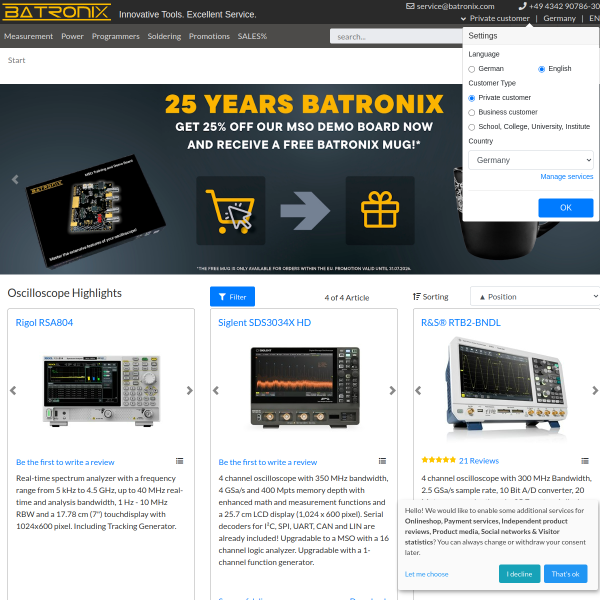Open the Manage services link
Viewport: 600px width, 600px height.
pyautogui.click(x=567, y=176)
